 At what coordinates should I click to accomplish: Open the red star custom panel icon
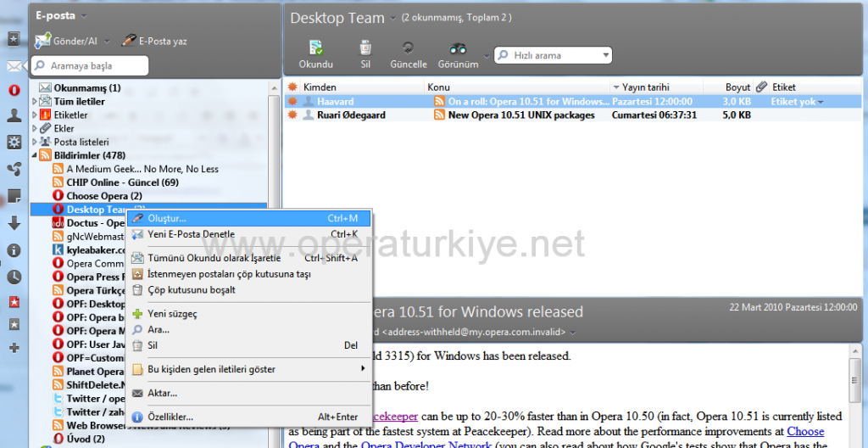[x=14, y=301]
